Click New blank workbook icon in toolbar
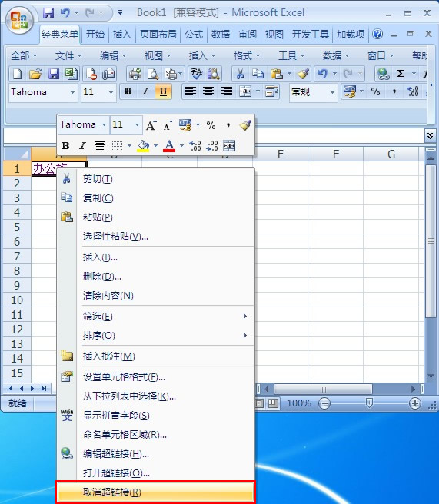Screen dimensions: 439x504 pos(17,74)
